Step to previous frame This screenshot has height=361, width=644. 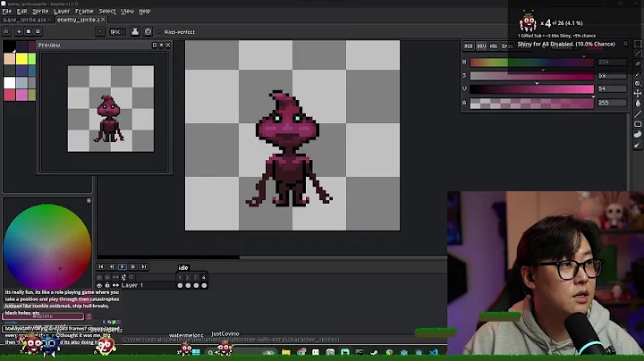[x=111, y=266]
